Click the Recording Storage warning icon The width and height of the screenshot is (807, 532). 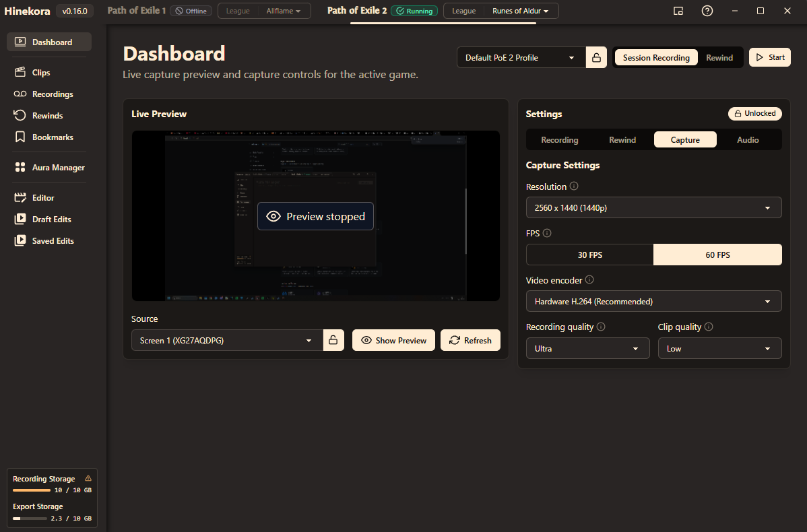[88, 479]
